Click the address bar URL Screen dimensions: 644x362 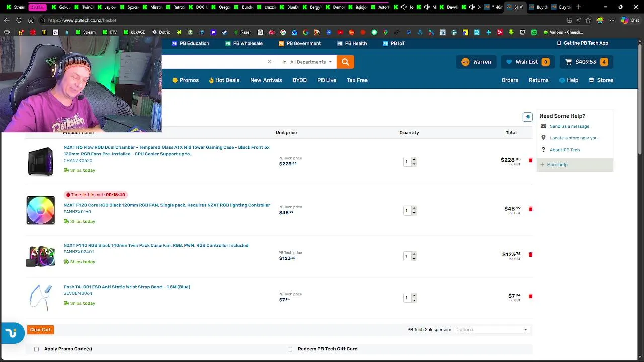[83, 20]
